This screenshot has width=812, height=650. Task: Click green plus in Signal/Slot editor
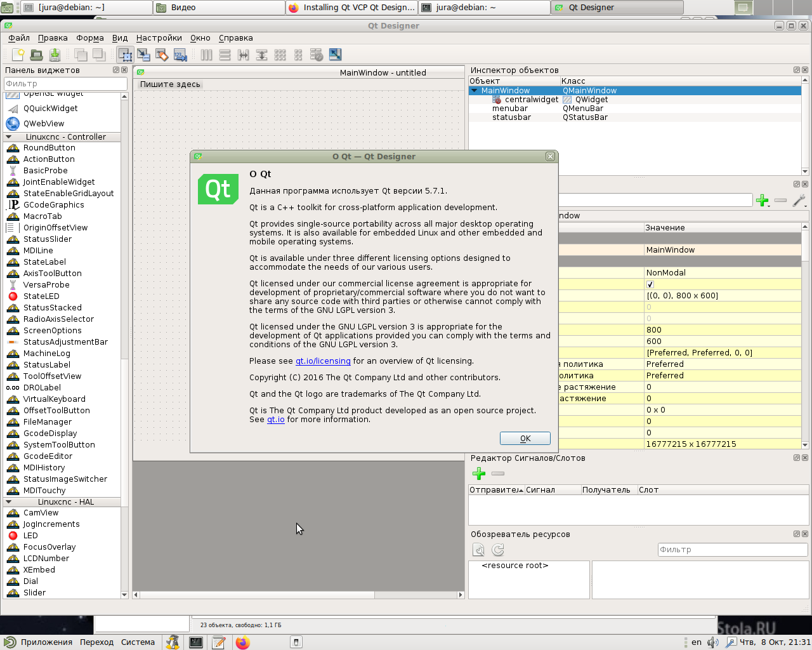[479, 474]
